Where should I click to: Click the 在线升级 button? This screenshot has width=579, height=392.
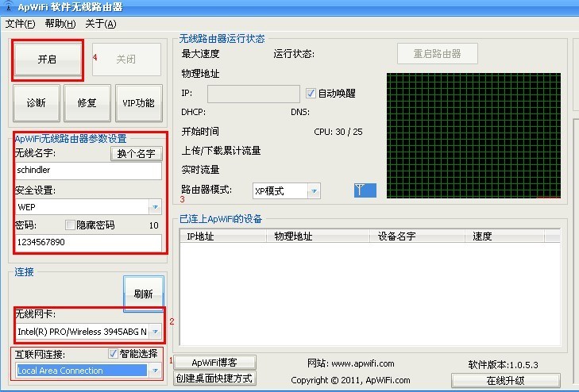[x=505, y=380]
